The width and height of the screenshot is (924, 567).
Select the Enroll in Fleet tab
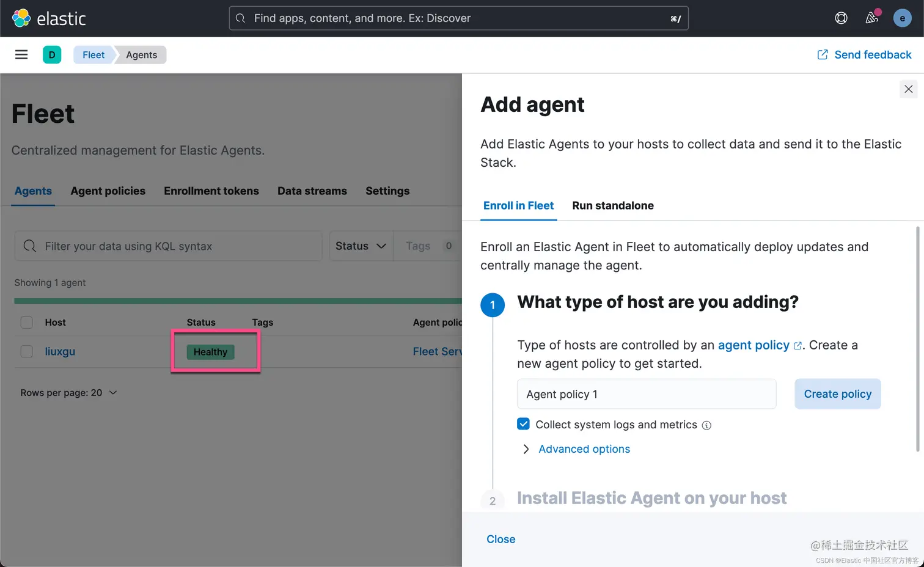tap(518, 206)
